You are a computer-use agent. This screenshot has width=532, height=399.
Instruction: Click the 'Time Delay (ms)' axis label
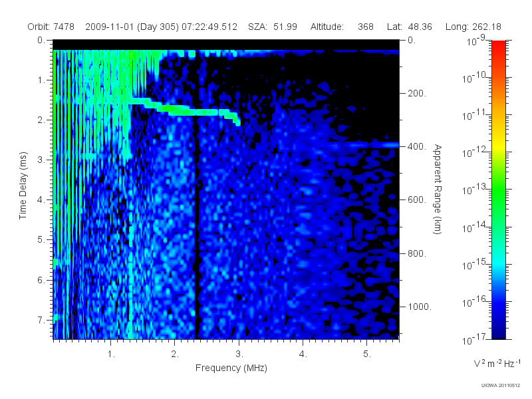(x=23, y=186)
